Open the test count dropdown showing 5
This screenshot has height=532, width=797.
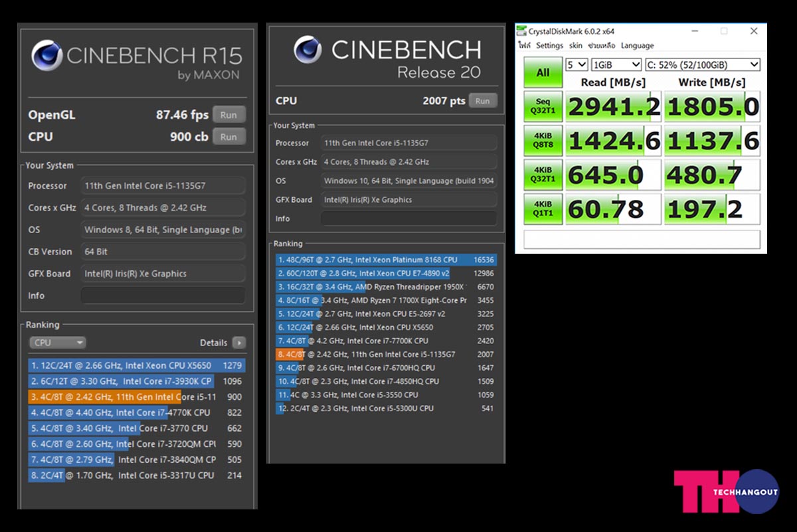pos(576,64)
